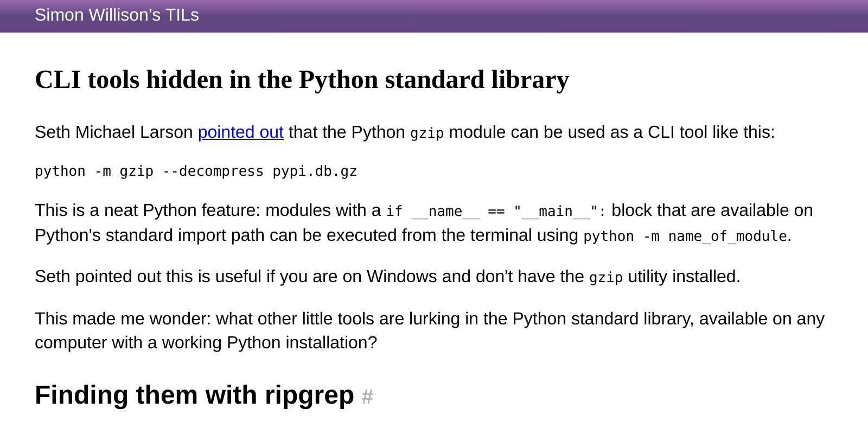Click the word ripgrep in the section heading
The height and width of the screenshot is (434, 868).
309,396
